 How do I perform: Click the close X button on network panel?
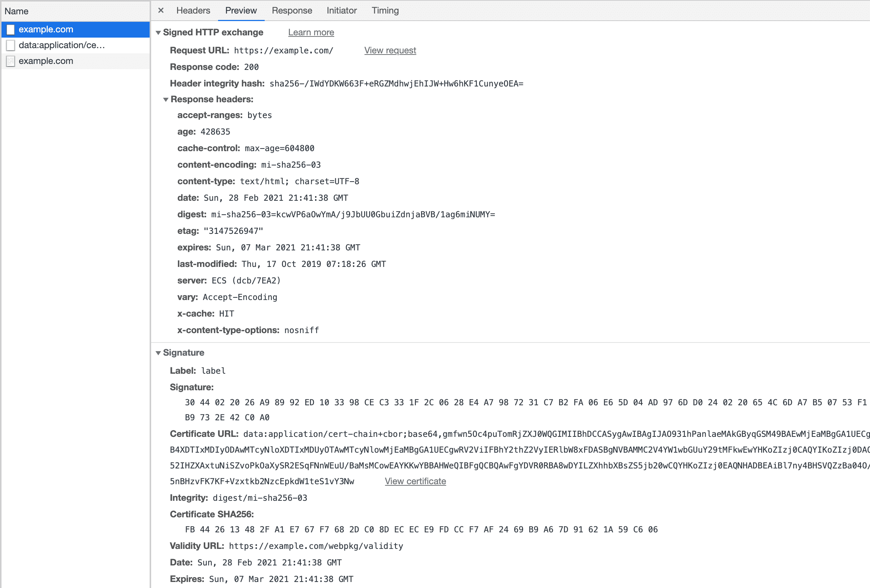point(160,11)
